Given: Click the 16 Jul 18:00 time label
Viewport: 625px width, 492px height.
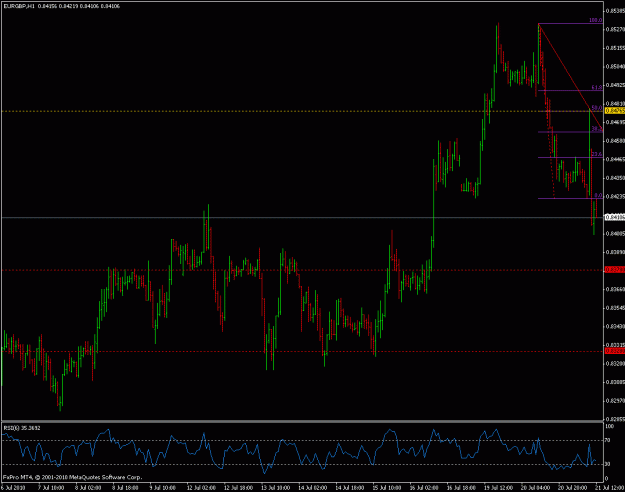Looking at the screenshot, I should tap(461, 488).
